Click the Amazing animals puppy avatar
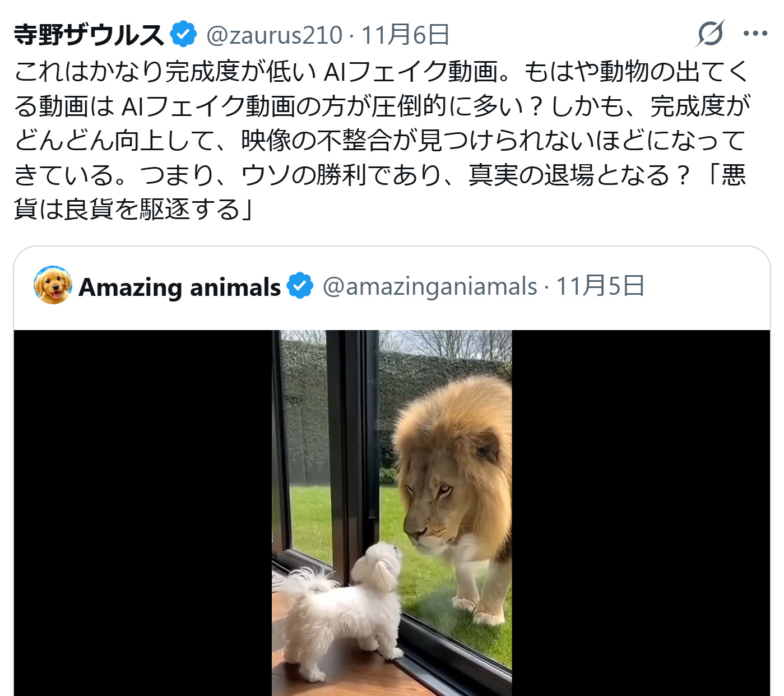 (53, 285)
